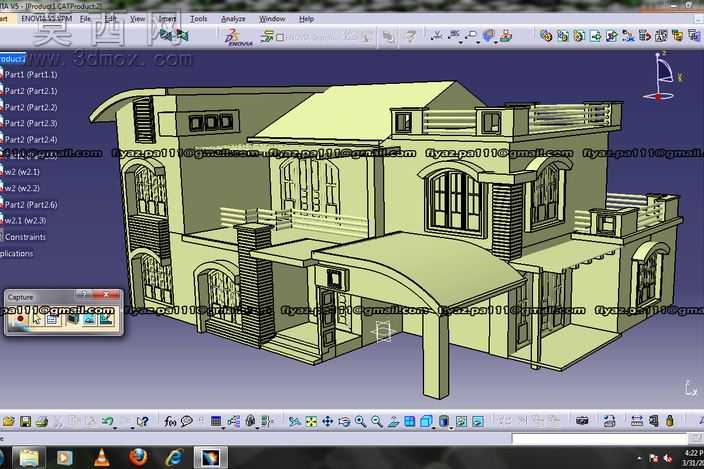704x469 pixels.
Task: Click the Measure Item tool
Action: (653, 421)
